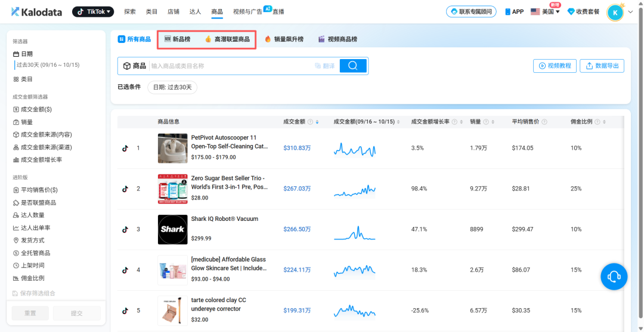Image resolution: width=644 pixels, height=332 pixels.
Task: Click PetPivot Autoscooper product title
Action: click(x=230, y=142)
